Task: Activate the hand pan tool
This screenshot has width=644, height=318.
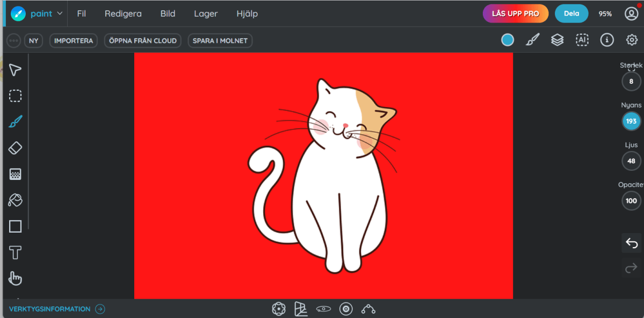Action: [x=15, y=278]
